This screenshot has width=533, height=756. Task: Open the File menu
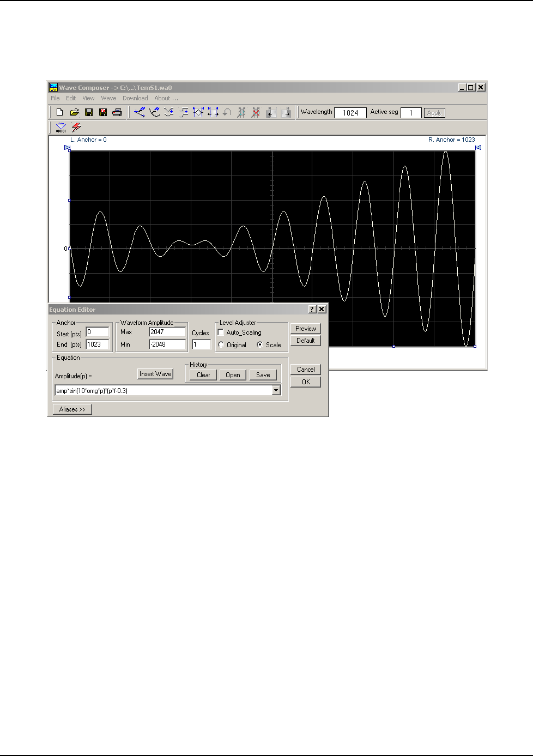coord(55,99)
